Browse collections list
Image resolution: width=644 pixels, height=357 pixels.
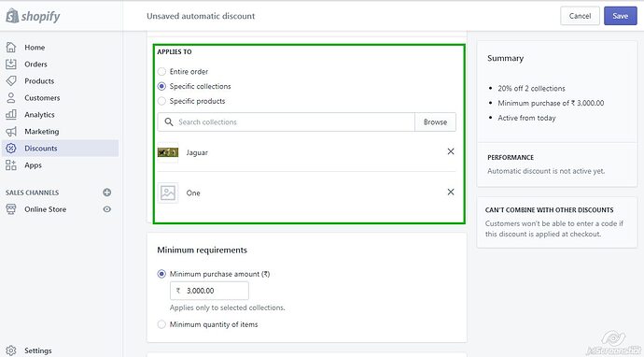(435, 122)
